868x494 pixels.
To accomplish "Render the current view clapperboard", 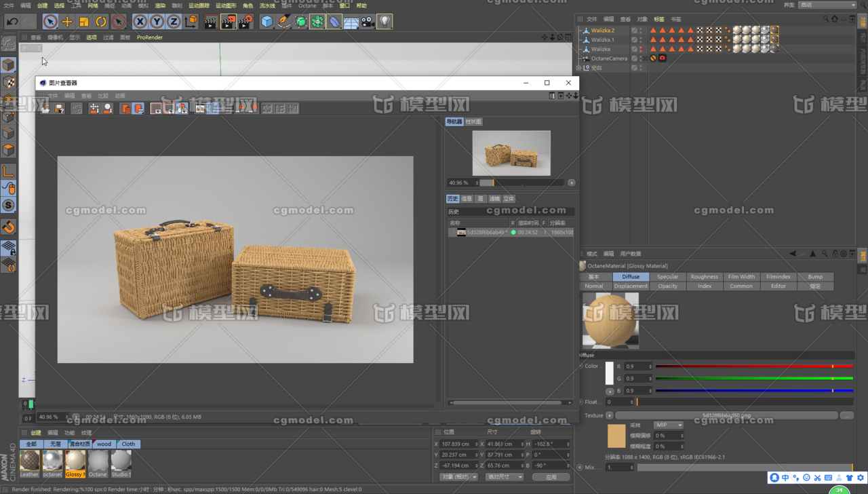I will (x=212, y=22).
